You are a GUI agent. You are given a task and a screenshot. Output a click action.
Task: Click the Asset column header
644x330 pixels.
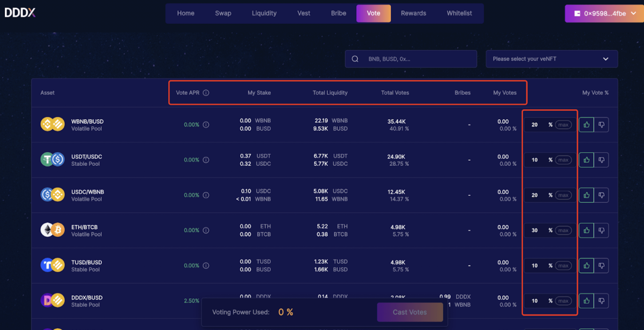coord(47,93)
